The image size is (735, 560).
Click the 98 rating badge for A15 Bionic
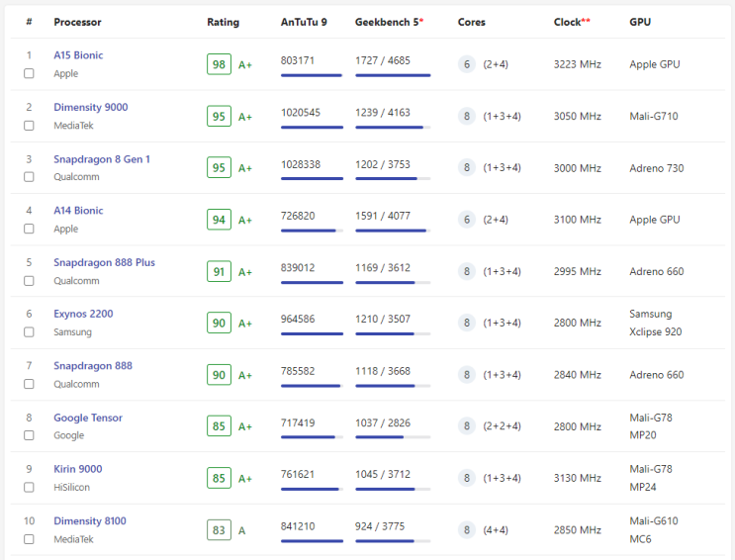[x=219, y=64]
